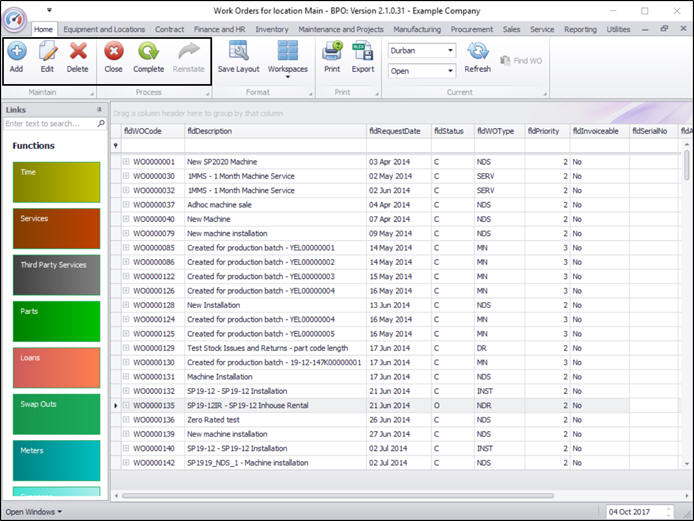Sort by fldRequestDate column header
The image size is (694, 521).
[x=396, y=131]
